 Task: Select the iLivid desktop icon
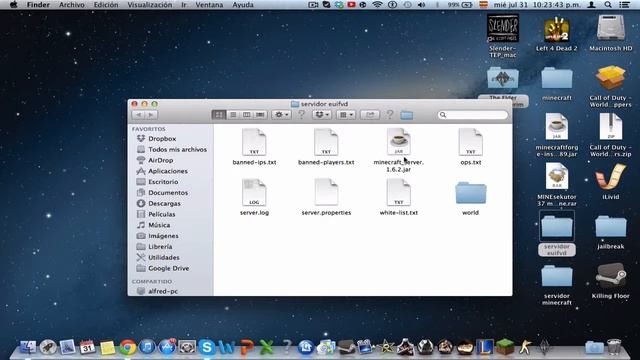(611, 182)
